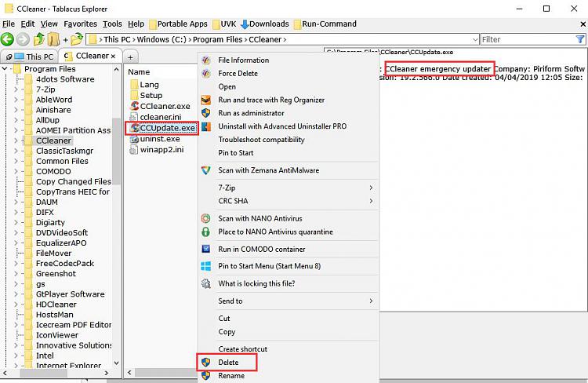The image size is (588, 383).
Task: Click the grey Forward navigation arrow
Action: point(23,39)
